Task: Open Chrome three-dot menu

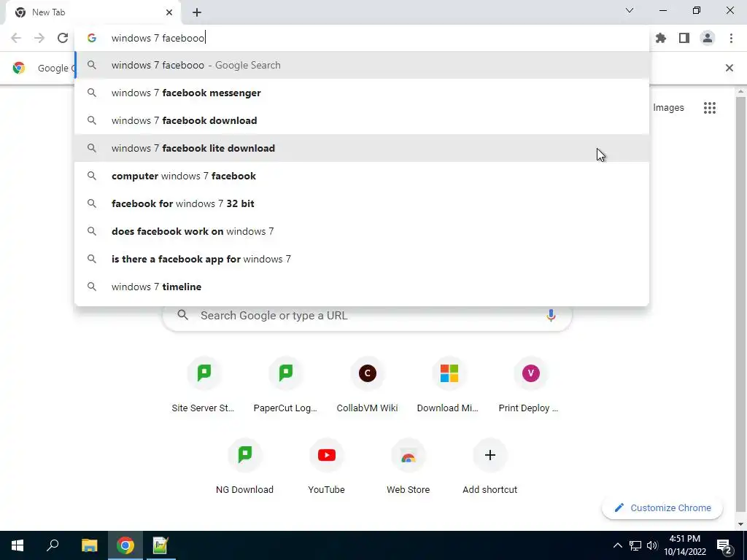Action: pos(731,38)
